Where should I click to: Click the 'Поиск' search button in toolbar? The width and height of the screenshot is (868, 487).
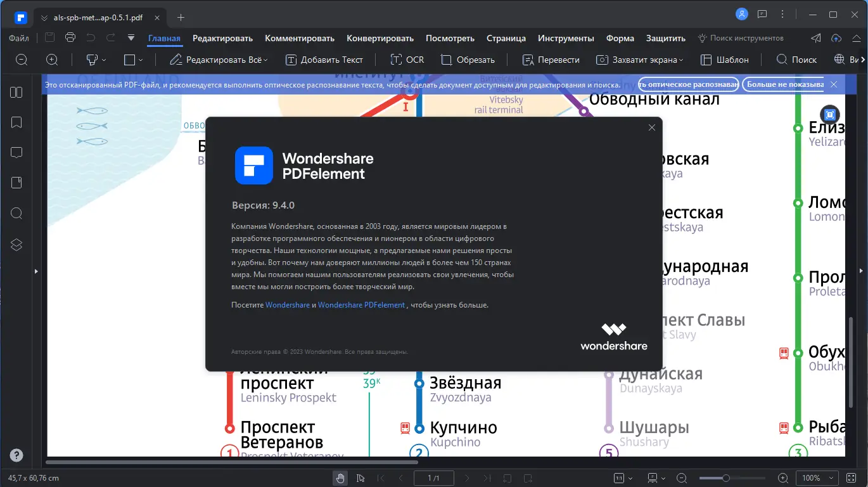796,60
